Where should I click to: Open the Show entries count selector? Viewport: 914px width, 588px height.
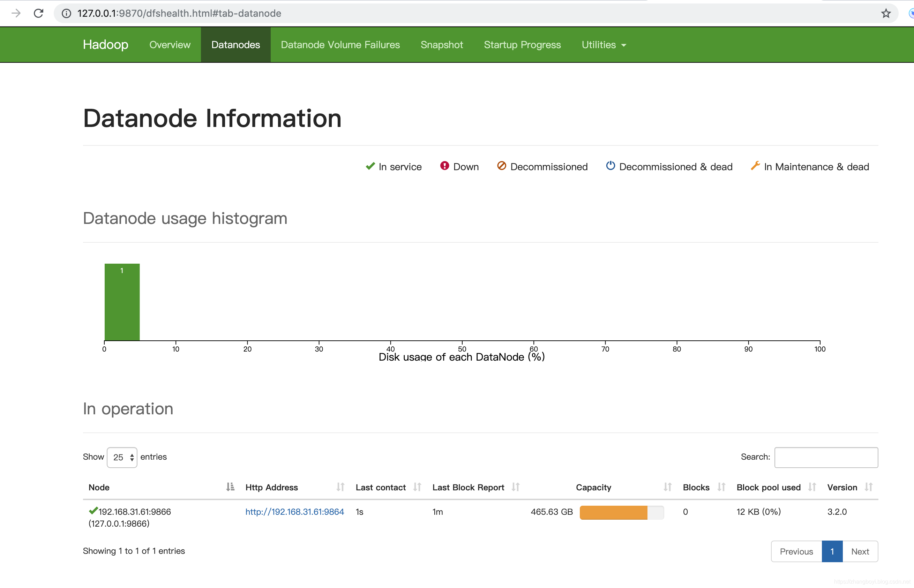121,457
